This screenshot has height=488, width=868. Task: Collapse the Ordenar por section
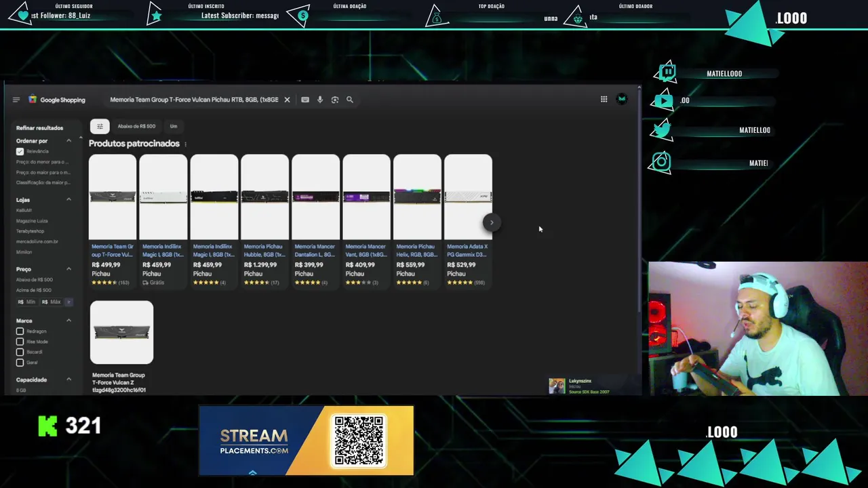[x=68, y=141]
